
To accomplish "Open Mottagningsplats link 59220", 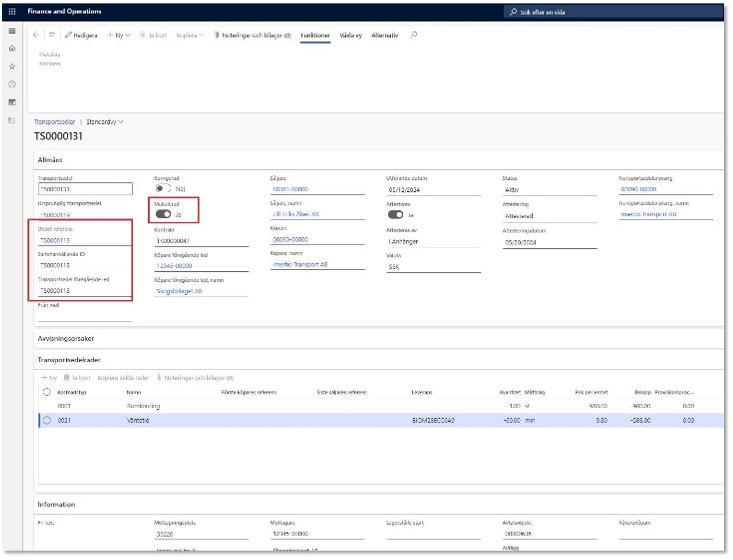I will tap(165, 534).
